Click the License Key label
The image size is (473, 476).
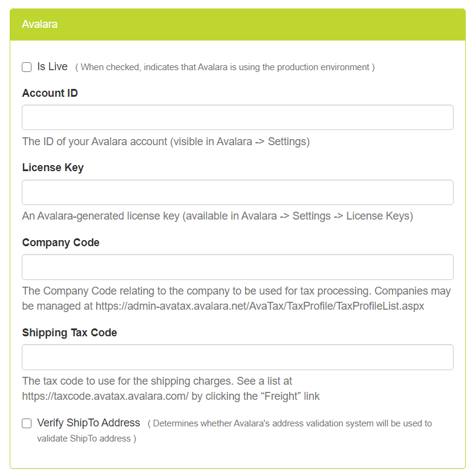click(x=53, y=168)
